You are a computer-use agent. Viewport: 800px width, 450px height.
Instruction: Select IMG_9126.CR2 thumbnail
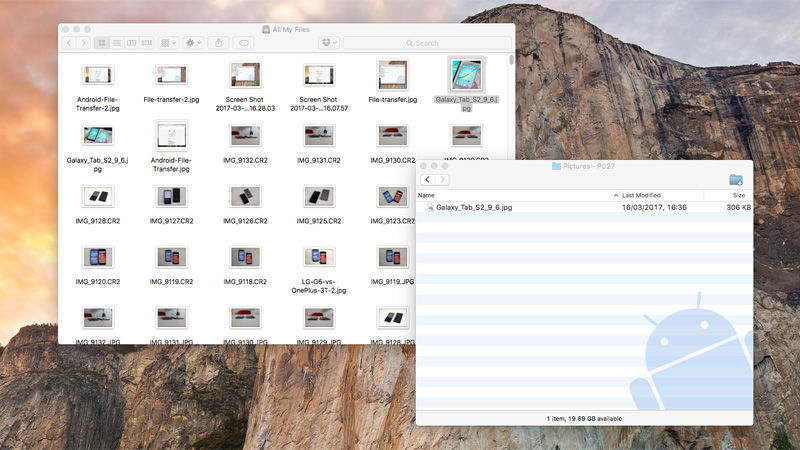pos(245,196)
